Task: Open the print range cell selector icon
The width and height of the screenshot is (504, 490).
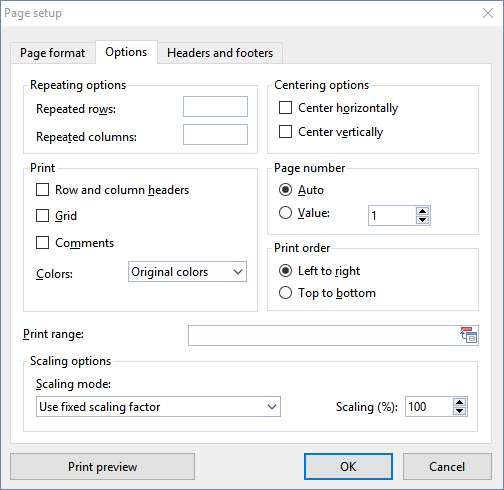Action: click(x=469, y=335)
